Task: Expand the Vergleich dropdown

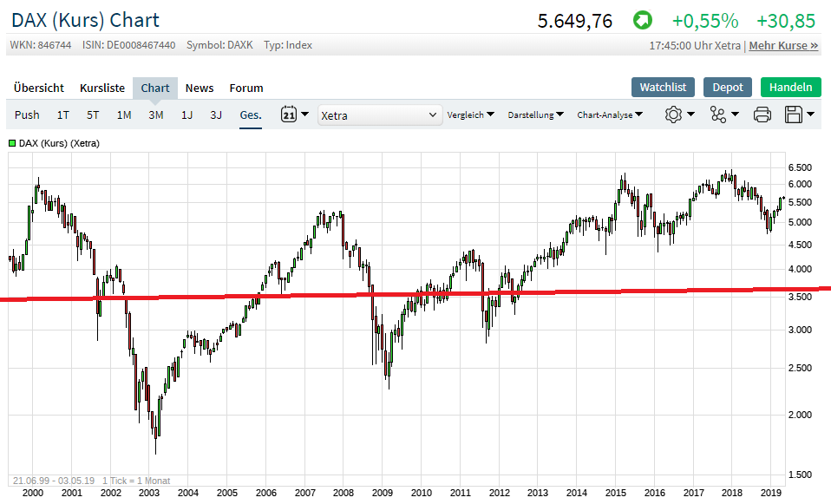Action: click(470, 115)
